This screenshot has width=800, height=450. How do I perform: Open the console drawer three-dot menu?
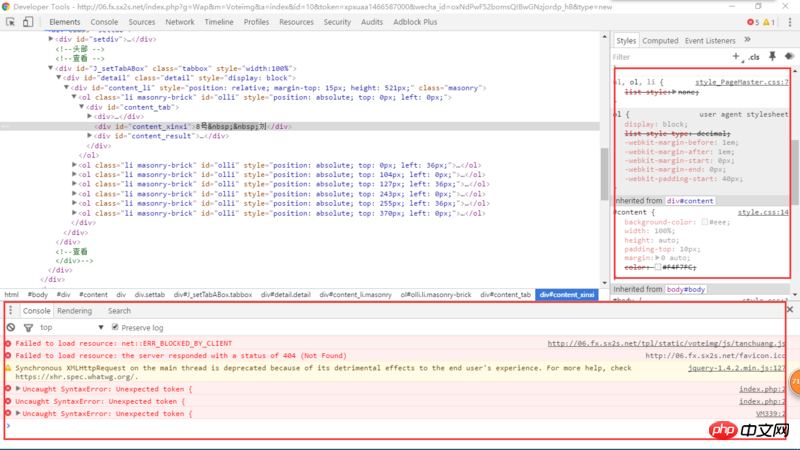(x=11, y=311)
